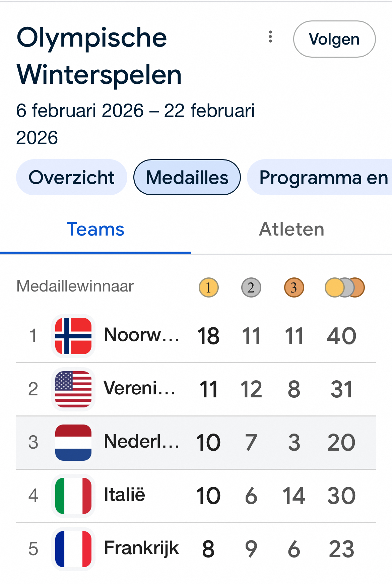Click Norway's total of 40 medals
The height and width of the screenshot is (584, 392).
click(x=341, y=336)
